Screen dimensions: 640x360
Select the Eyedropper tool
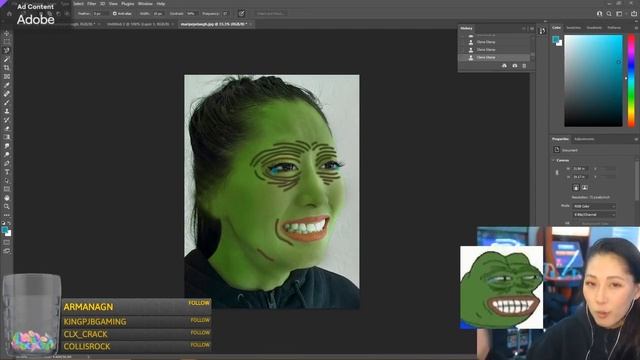(x=7, y=85)
